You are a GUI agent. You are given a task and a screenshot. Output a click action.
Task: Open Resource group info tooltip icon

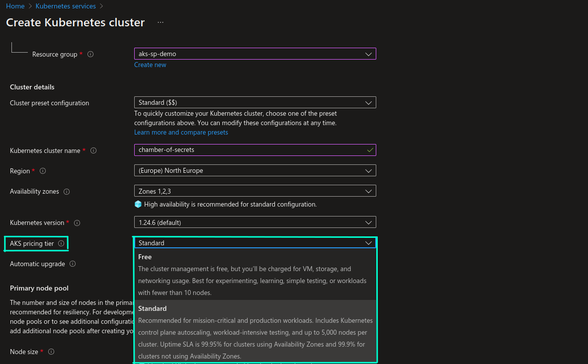coord(90,54)
